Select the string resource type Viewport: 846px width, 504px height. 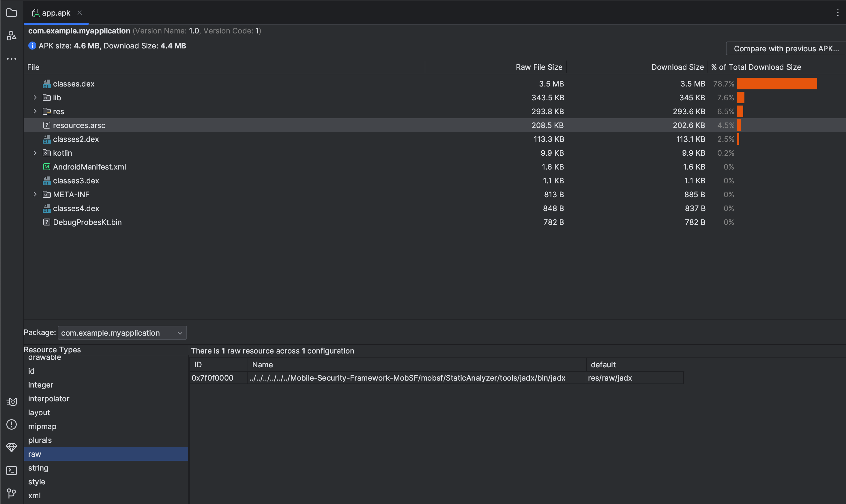click(38, 468)
